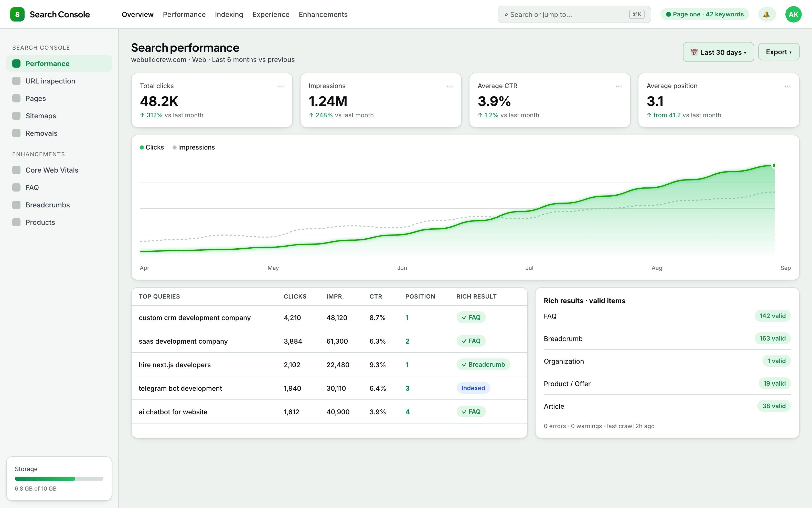Open the Export dropdown
The width and height of the screenshot is (812, 508).
click(778, 52)
